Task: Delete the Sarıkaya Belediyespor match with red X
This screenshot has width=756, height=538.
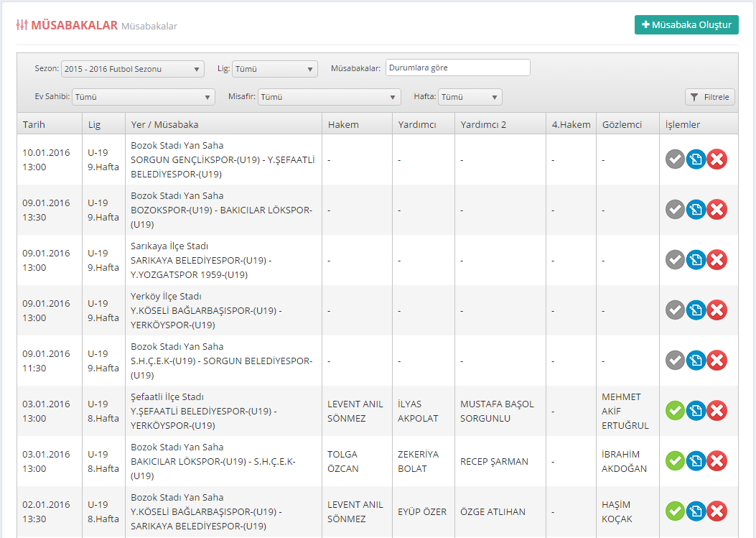Action: [x=717, y=260]
